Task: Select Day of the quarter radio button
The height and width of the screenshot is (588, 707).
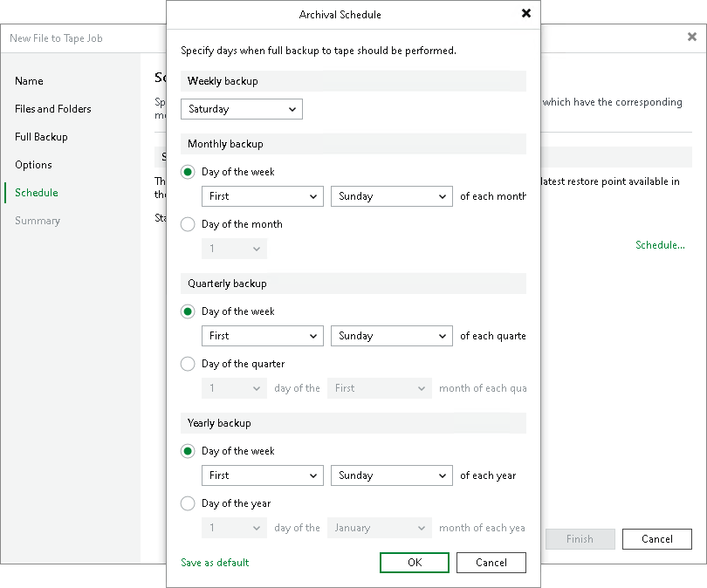Action: [x=188, y=364]
